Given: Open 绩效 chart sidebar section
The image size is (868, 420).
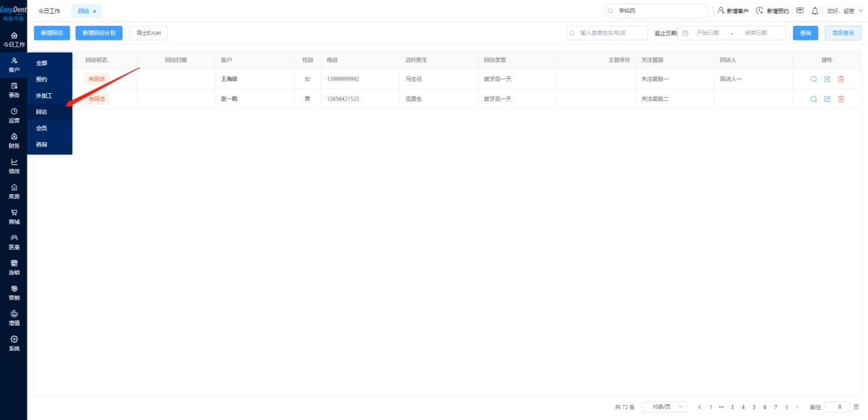Looking at the screenshot, I should 14,166.
